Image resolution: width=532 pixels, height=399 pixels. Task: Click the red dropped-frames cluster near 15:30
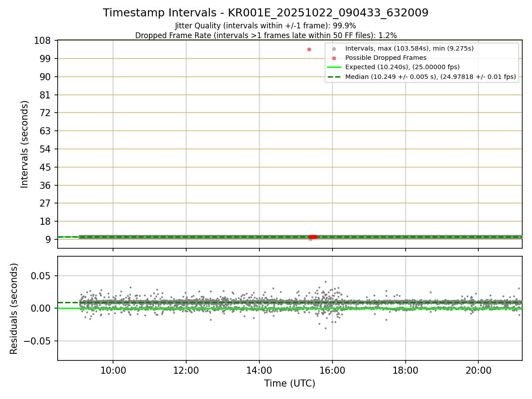click(313, 237)
